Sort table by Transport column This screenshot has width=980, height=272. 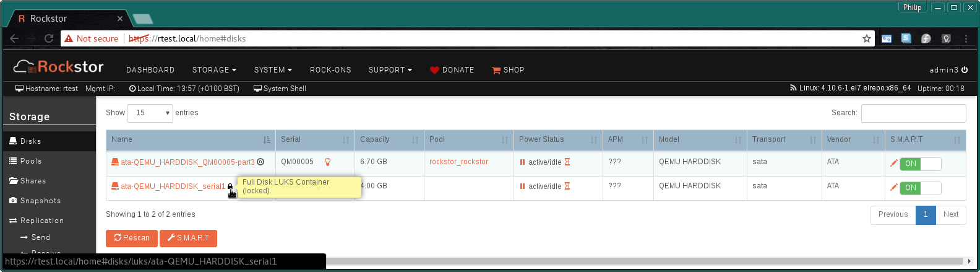tap(784, 139)
